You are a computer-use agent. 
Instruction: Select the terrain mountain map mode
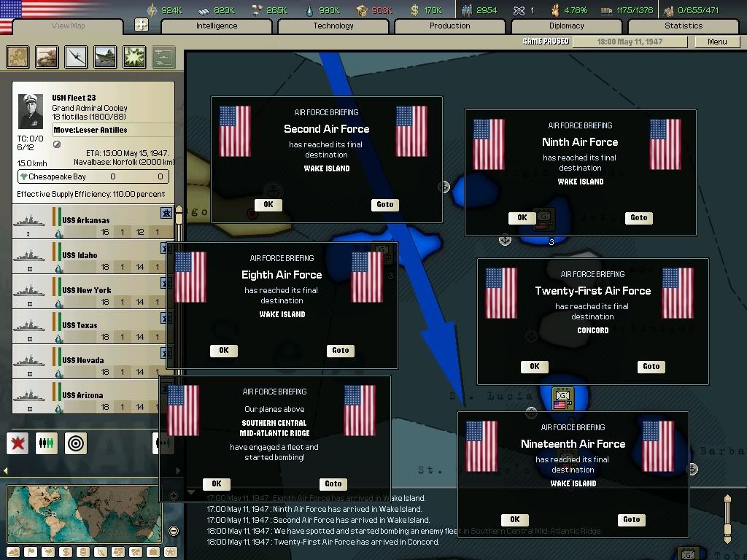tap(13, 552)
